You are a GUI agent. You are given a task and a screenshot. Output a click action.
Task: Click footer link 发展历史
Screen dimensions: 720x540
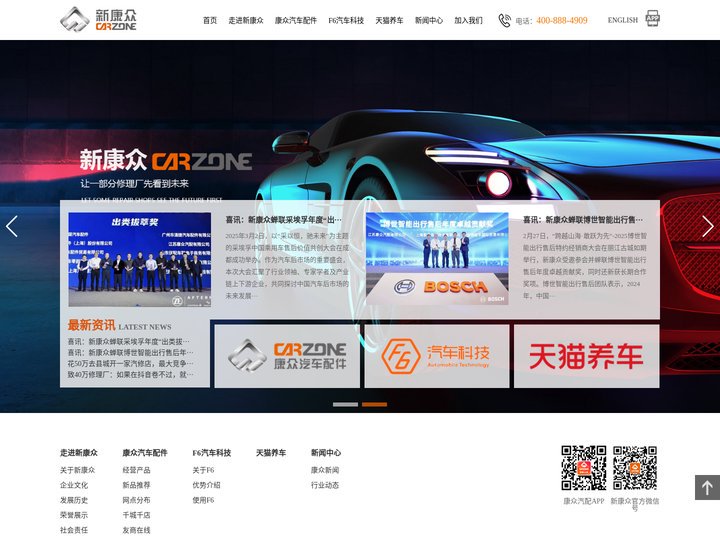click(73, 500)
